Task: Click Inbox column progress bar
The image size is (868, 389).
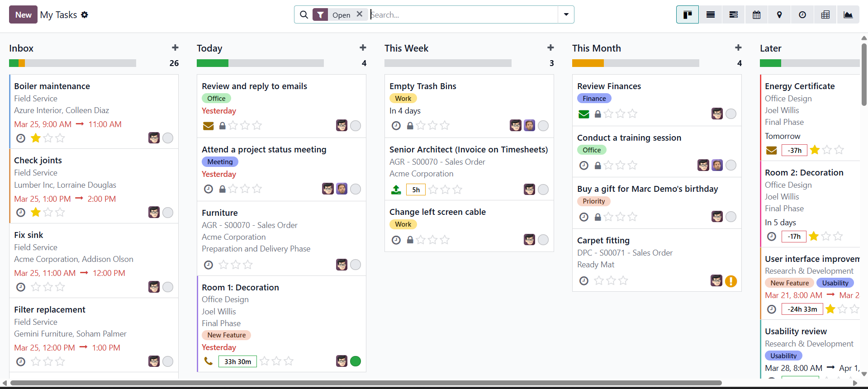Action: pos(72,63)
